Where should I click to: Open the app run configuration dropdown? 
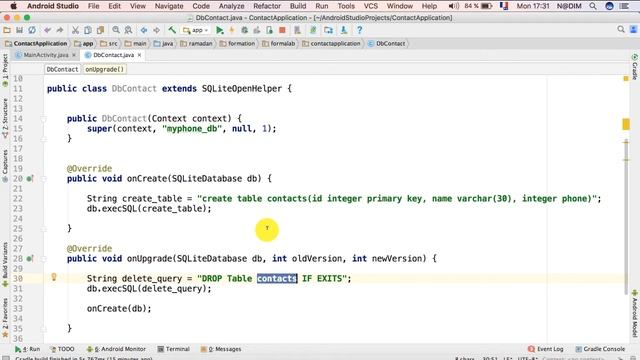[x=196, y=30]
